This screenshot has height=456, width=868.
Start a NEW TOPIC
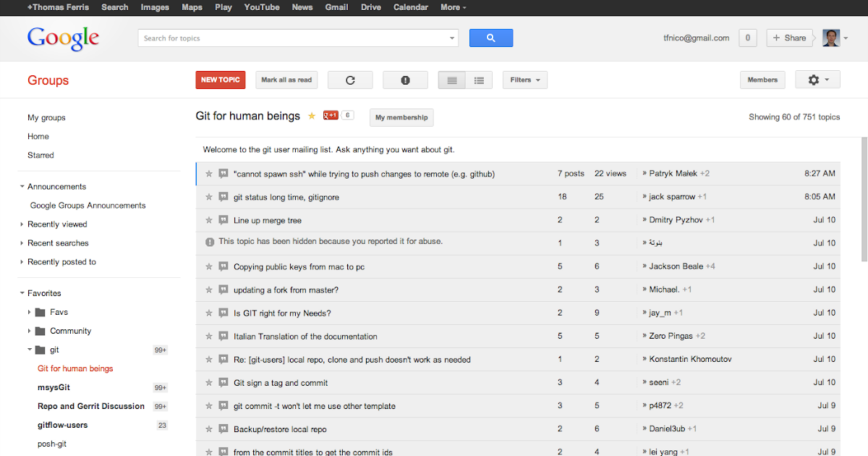[x=220, y=80]
